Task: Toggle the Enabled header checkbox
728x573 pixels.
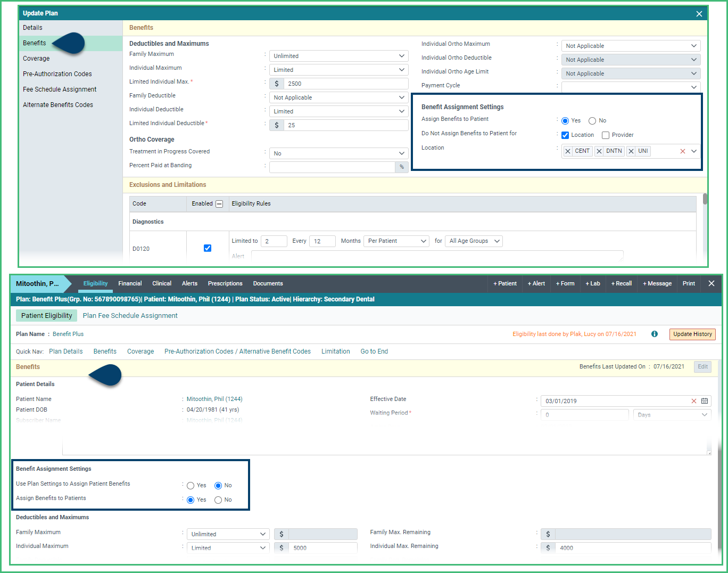Action: [219, 204]
